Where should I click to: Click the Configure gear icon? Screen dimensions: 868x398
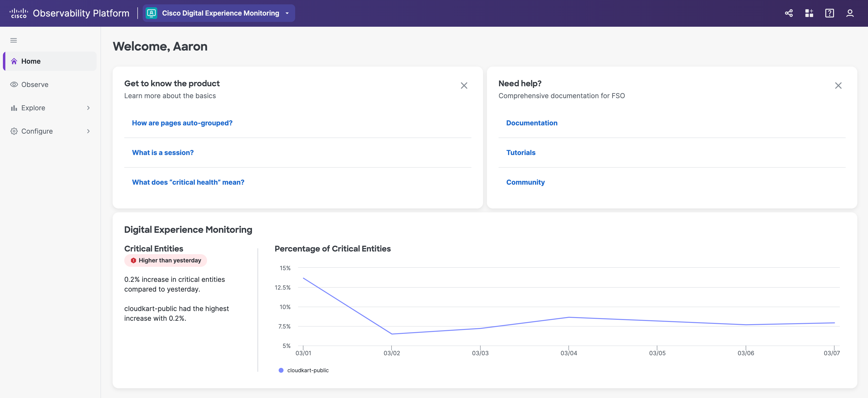14,131
